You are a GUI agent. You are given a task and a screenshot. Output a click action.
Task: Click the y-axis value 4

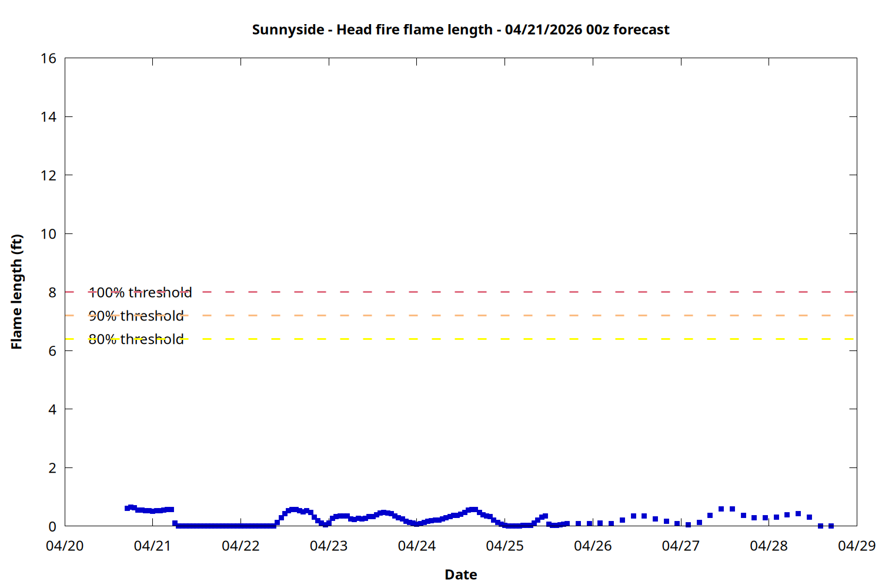click(52, 409)
